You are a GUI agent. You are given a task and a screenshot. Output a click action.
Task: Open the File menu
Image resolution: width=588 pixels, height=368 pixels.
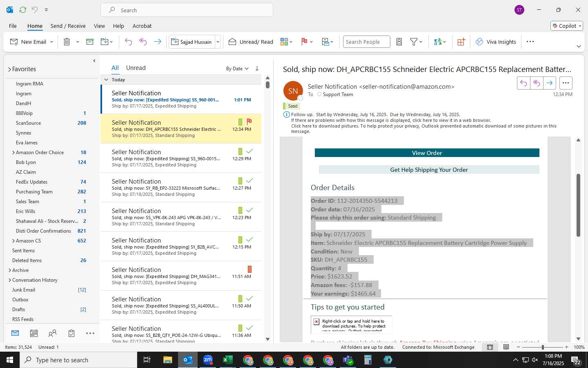13,26
